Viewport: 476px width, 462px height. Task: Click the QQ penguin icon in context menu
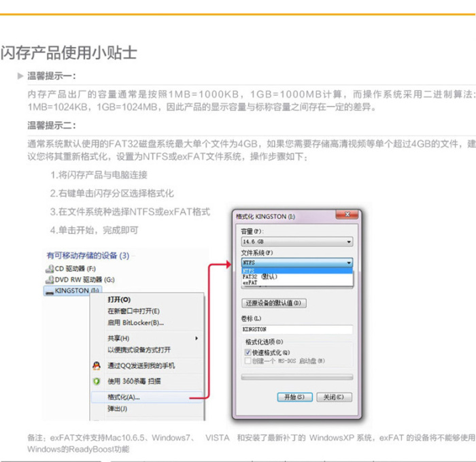click(x=97, y=365)
